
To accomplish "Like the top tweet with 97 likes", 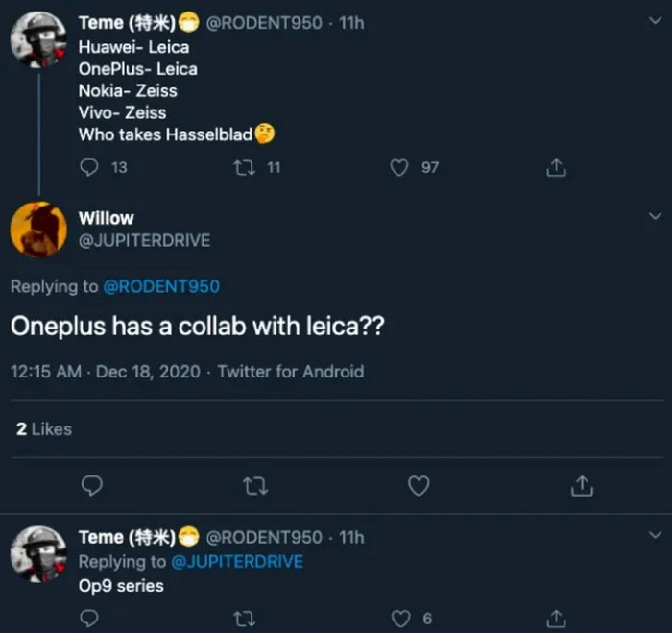I will click(399, 167).
